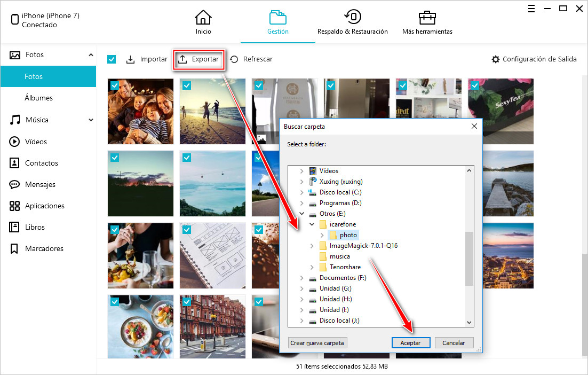The width and height of the screenshot is (588, 375).
Task: Open Más herramientas toolbox icon
Action: pyautogui.click(x=427, y=18)
